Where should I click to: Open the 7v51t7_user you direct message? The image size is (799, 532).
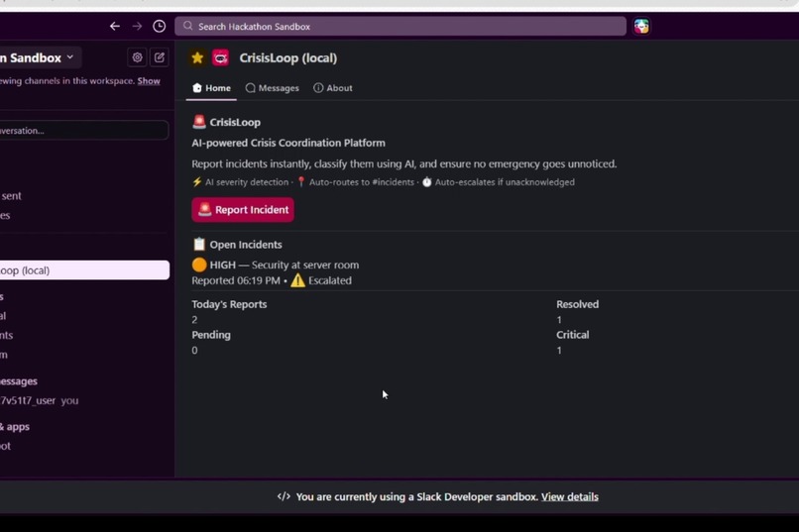(40, 400)
